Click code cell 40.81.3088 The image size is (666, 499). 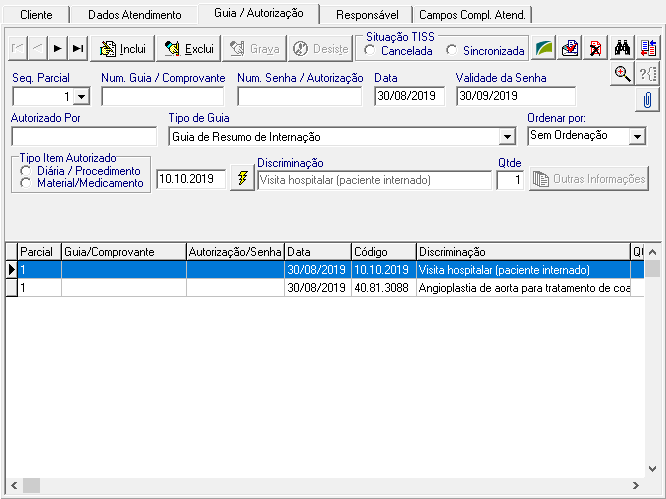point(384,288)
